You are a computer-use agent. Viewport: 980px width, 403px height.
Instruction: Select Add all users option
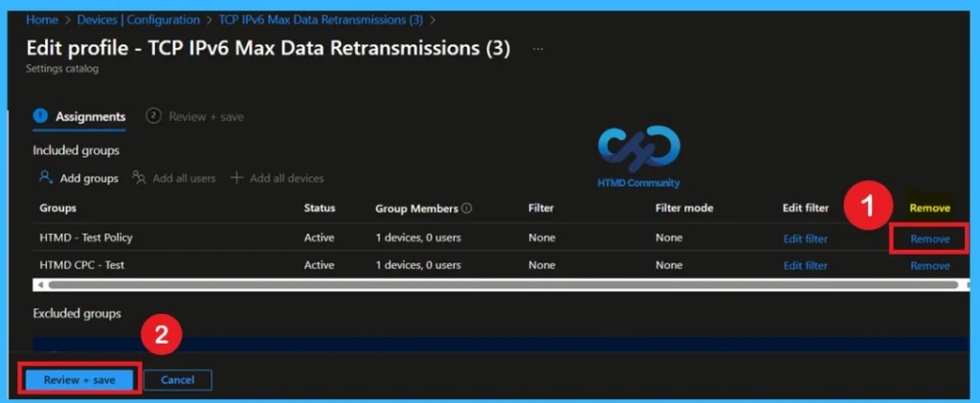click(x=174, y=178)
